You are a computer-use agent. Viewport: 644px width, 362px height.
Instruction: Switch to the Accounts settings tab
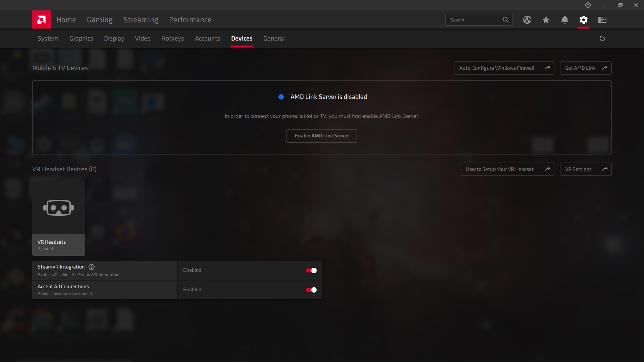[x=208, y=39]
